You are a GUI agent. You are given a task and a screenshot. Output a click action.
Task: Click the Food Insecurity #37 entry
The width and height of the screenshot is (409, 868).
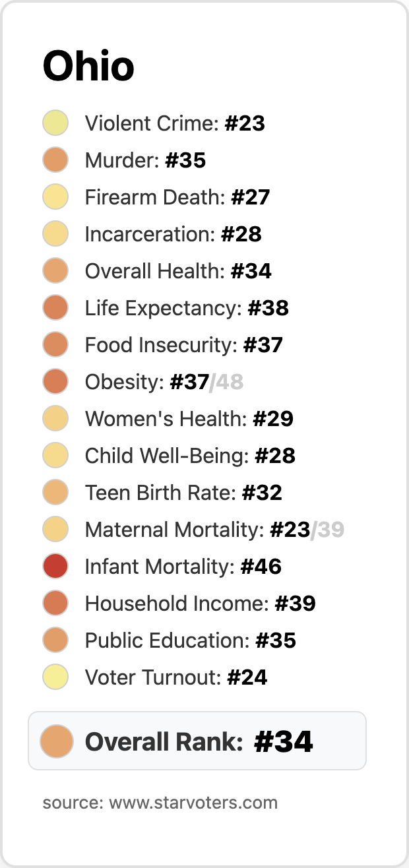pos(183,345)
